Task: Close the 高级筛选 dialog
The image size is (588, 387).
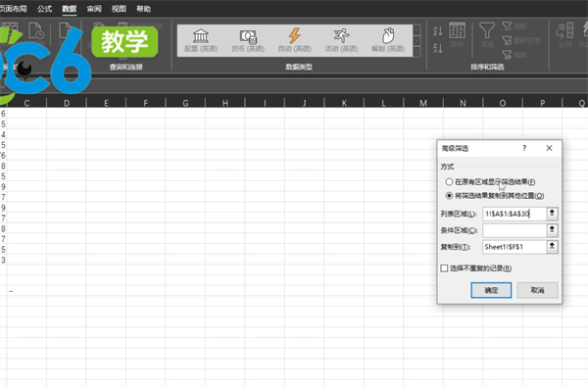Action: [549, 148]
